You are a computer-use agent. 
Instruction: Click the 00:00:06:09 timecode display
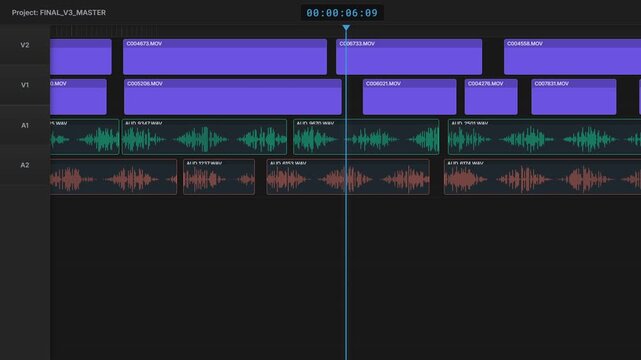tap(342, 13)
